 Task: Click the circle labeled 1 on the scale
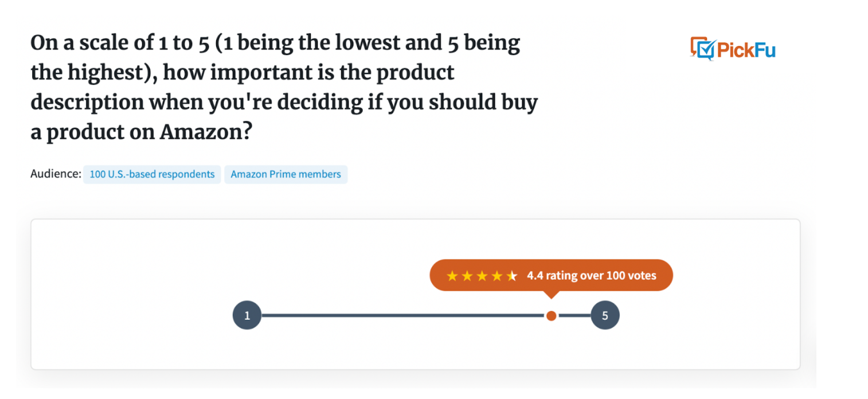[x=247, y=315]
